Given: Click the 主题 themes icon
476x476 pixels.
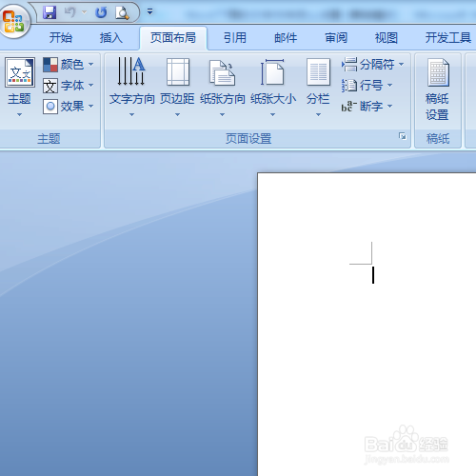Looking at the screenshot, I should [x=20, y=72].
